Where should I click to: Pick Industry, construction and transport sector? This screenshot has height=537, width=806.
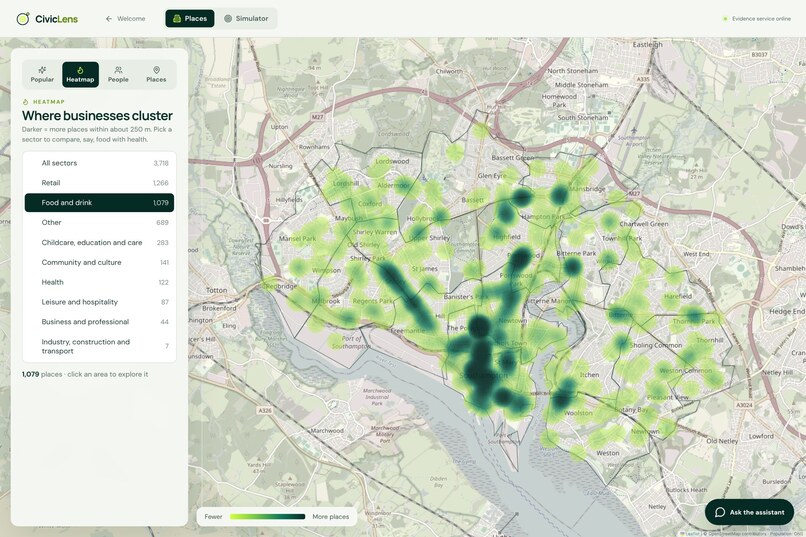point(99,346)
